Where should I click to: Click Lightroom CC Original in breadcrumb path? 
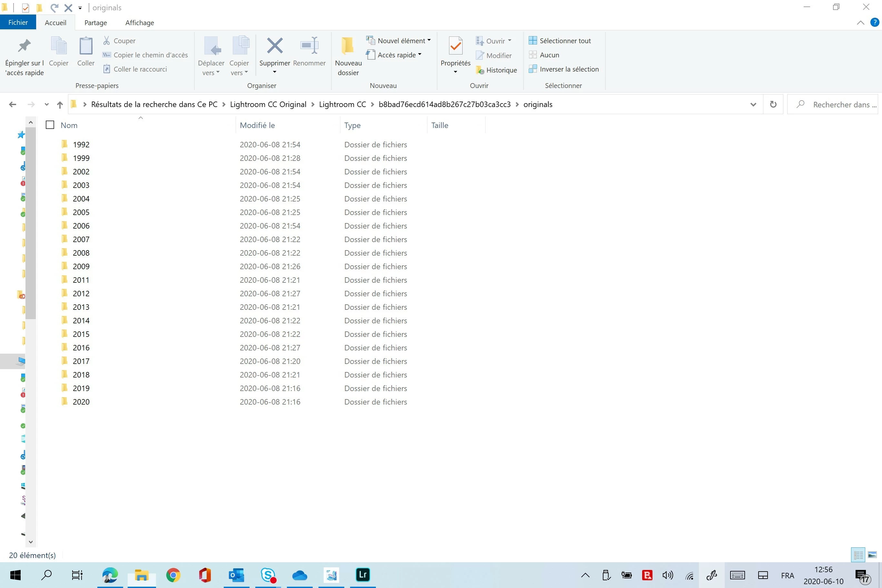pos(268,104)
